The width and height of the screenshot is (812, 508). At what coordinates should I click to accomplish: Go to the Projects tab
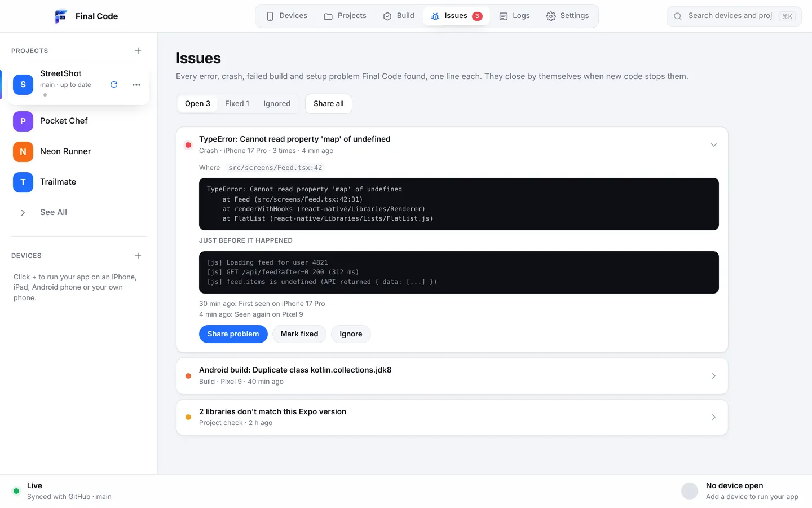pos(345,16)
